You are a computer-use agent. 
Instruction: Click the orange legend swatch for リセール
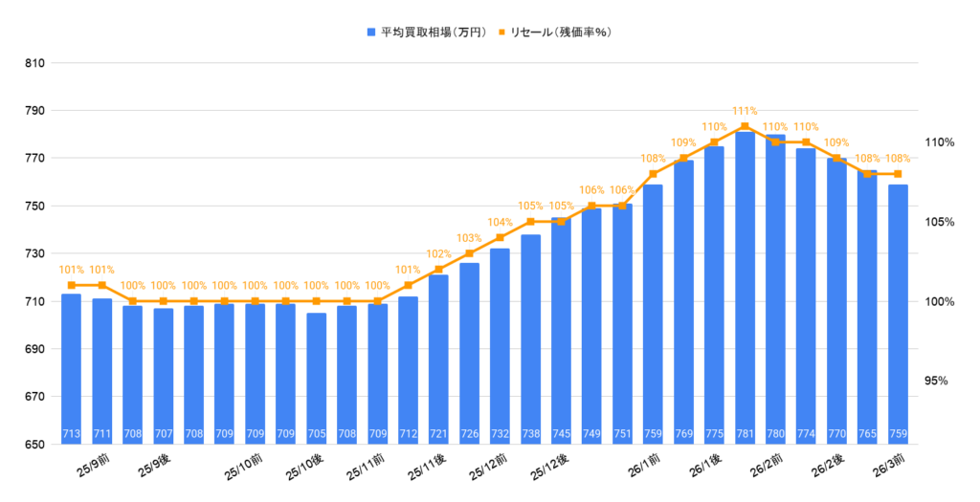[501, 32]
